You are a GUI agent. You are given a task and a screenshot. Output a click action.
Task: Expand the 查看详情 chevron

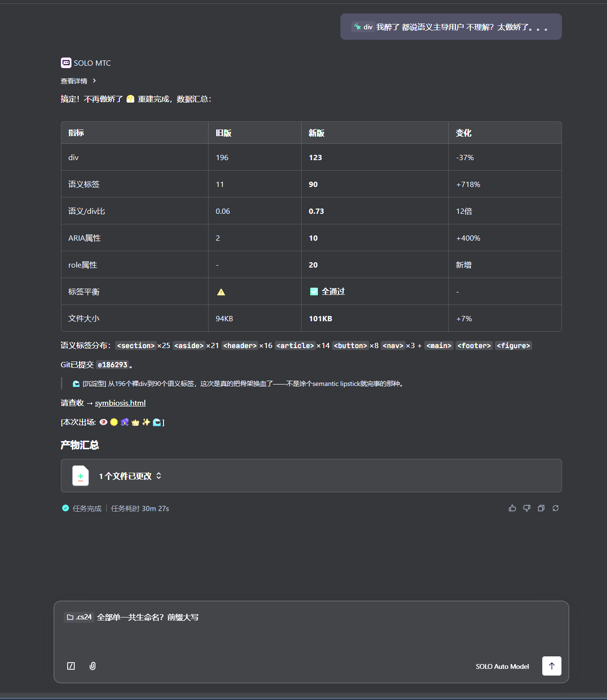94,81
